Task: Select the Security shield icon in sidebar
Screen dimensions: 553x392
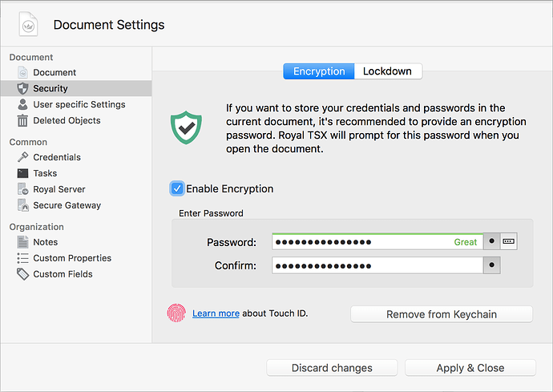Action: point(22,88)
